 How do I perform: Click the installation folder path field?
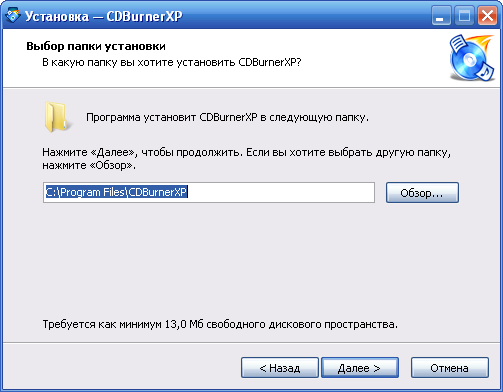tap(209, 192)
